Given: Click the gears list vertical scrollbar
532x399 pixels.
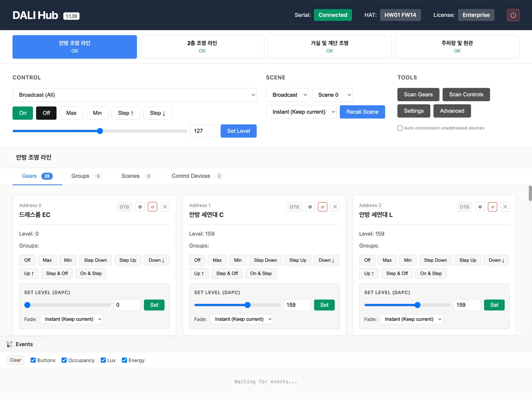Looking at the screenshot, I should pos(530,193).
